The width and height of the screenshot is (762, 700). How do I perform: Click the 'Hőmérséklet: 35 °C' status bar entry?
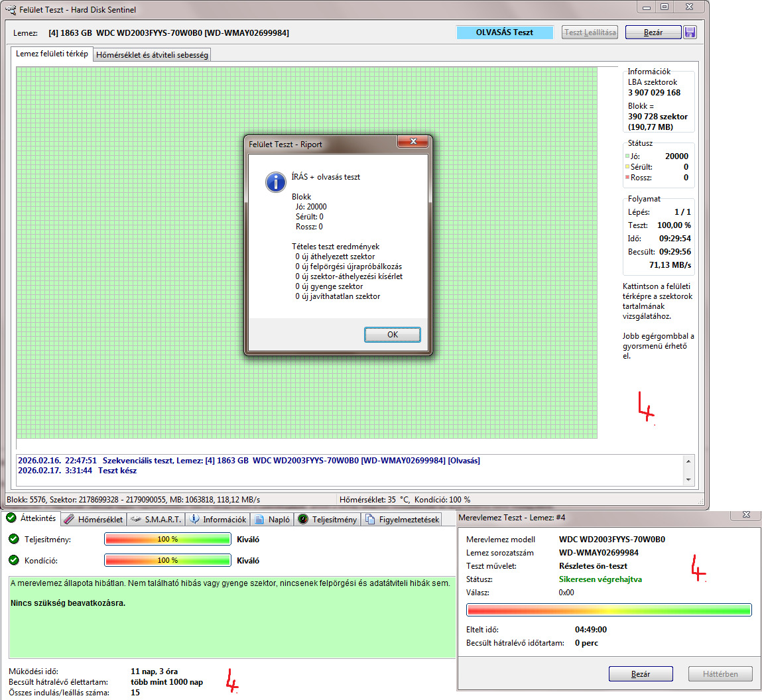point(374,499)
